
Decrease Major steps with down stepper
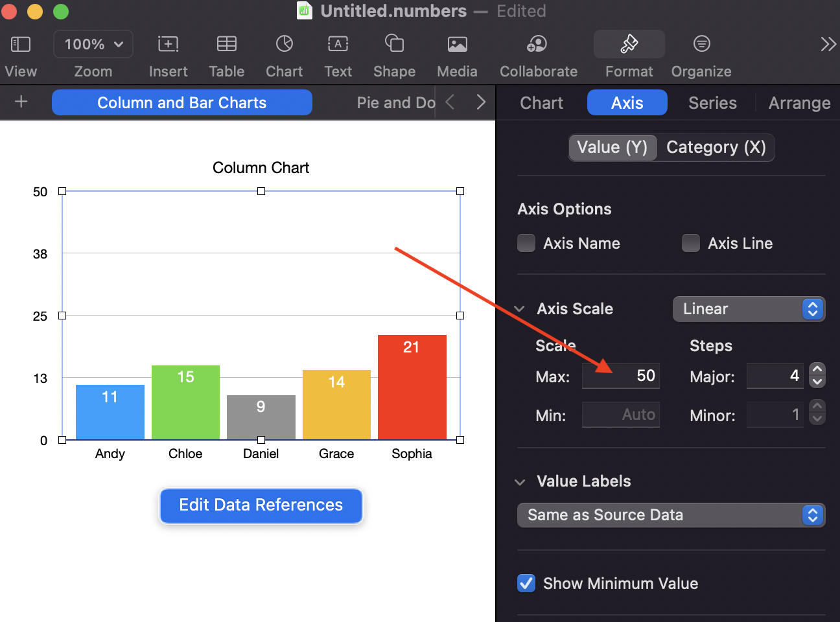pyautogui.click(x=817, y=382)
